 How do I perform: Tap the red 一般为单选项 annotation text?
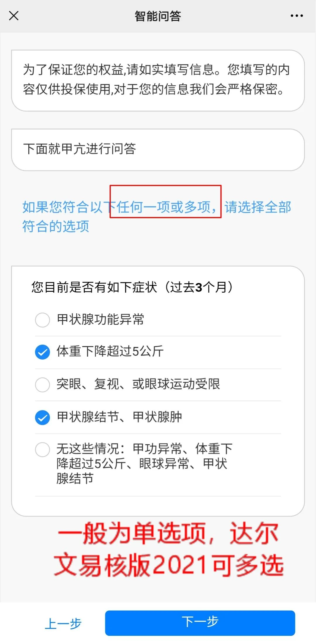pyautogui.click(x=169, y=549)
